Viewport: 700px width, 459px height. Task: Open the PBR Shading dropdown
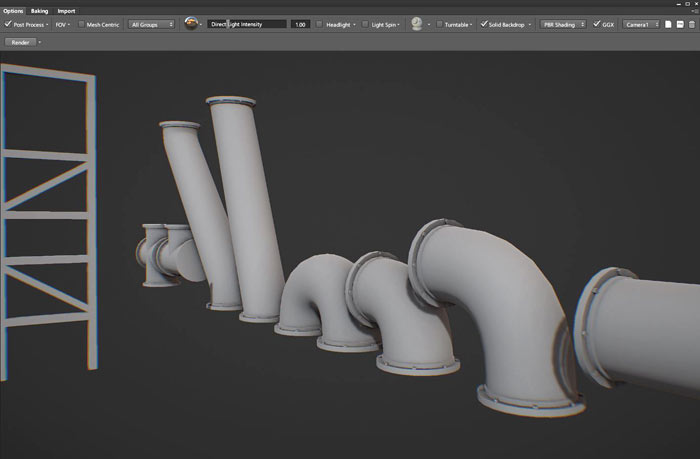point(563,23)
